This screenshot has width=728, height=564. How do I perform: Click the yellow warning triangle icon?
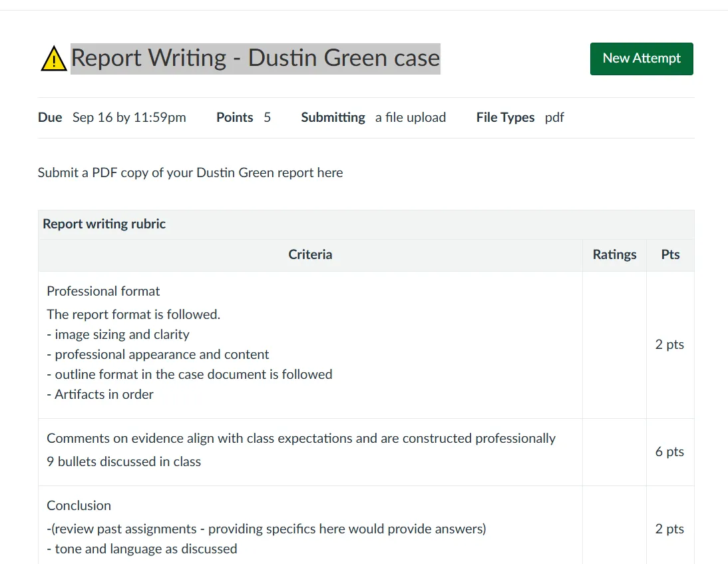(54, 59)
